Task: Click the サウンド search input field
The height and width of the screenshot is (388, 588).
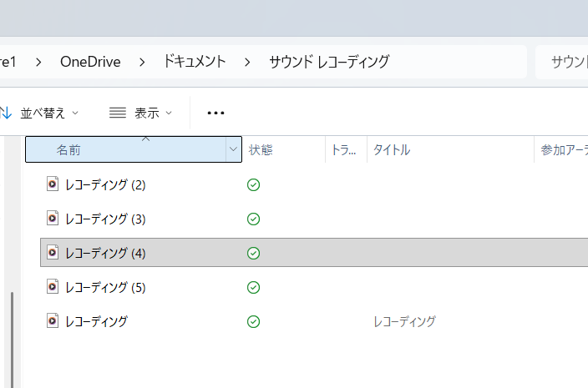Action: pyautogui.click(x=564, y=62)
